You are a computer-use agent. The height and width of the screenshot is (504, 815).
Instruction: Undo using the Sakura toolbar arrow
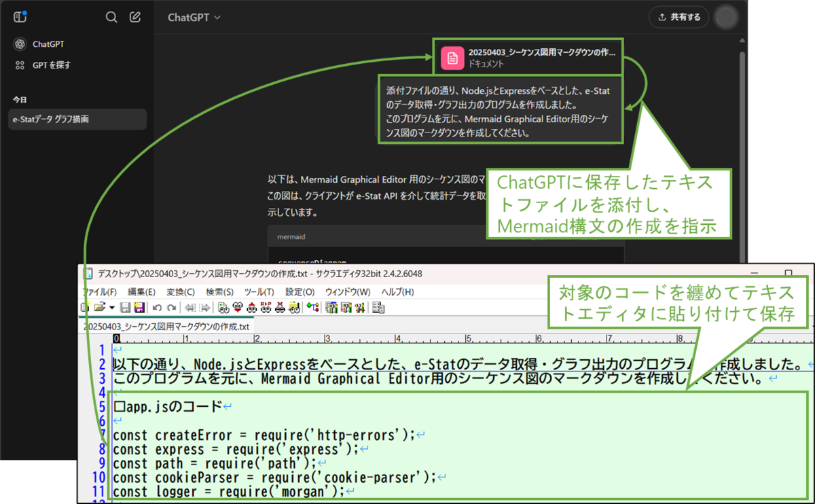pos(157,308)
